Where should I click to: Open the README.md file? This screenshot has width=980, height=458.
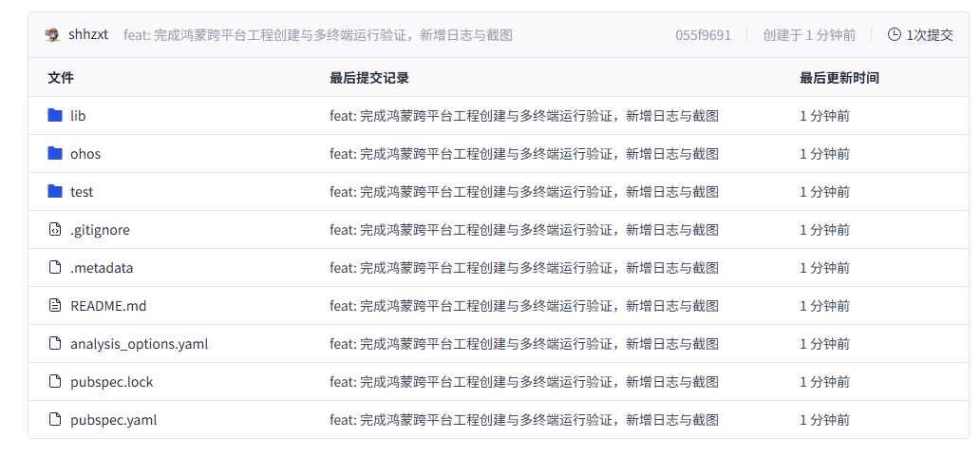[x=108, y=306]
